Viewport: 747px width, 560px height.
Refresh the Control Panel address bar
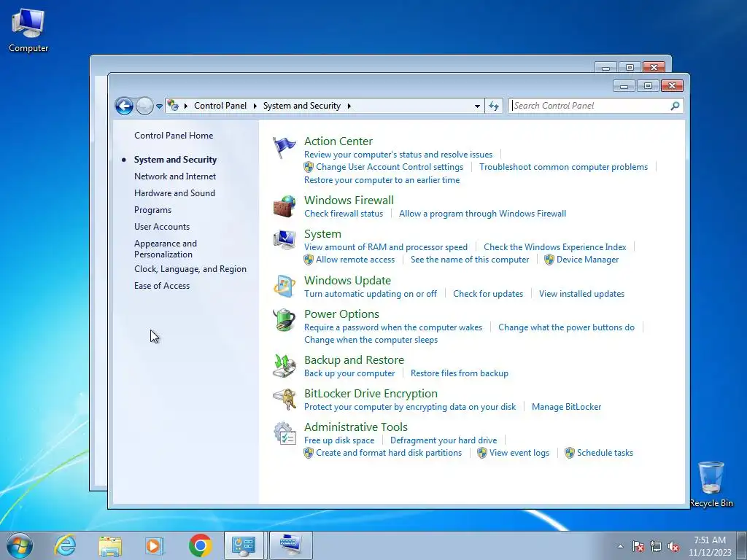494,106
